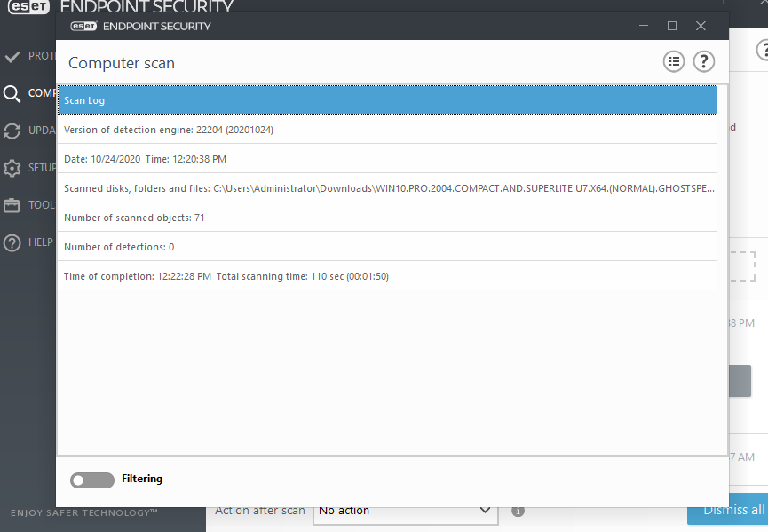Open the Help question icon in sidebar
Image resolution: width=768 pixels, height=532 pixels.
(12, 242)
